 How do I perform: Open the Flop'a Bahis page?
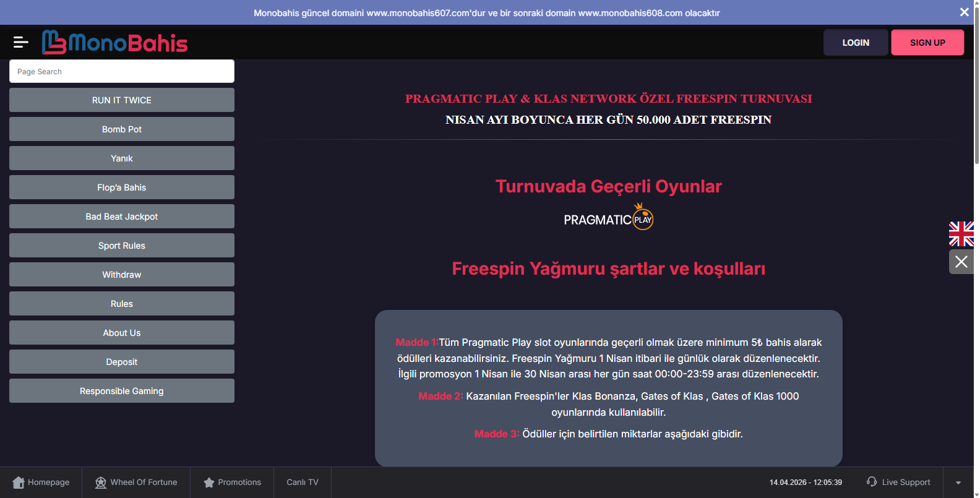(122, 187)
